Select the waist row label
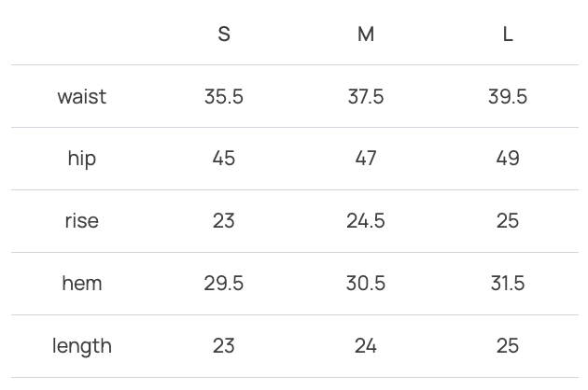 click(82, 97)
